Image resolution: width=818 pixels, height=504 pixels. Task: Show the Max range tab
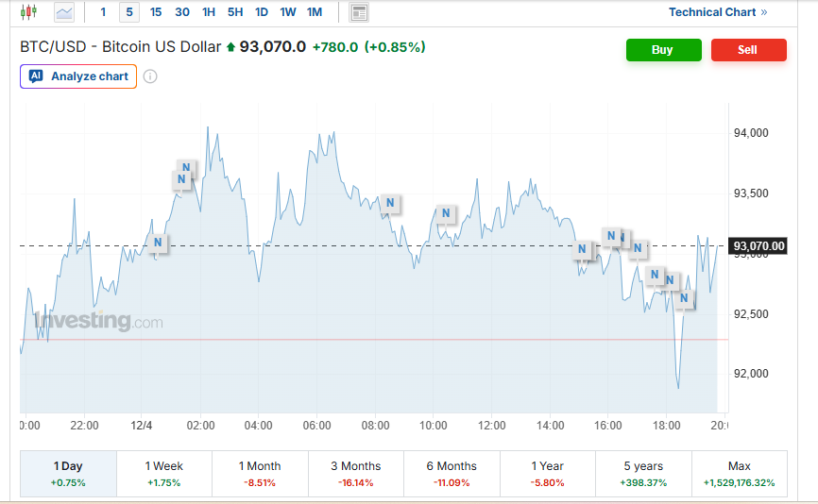740,474
